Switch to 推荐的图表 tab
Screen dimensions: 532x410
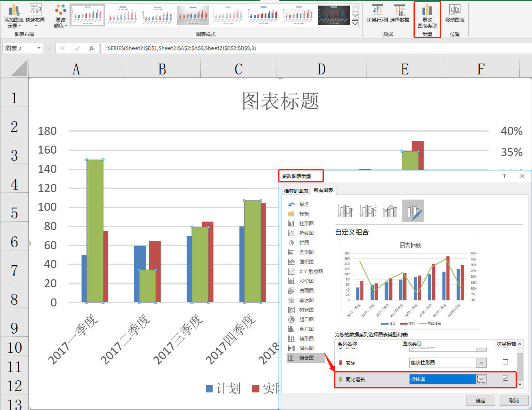296,191
